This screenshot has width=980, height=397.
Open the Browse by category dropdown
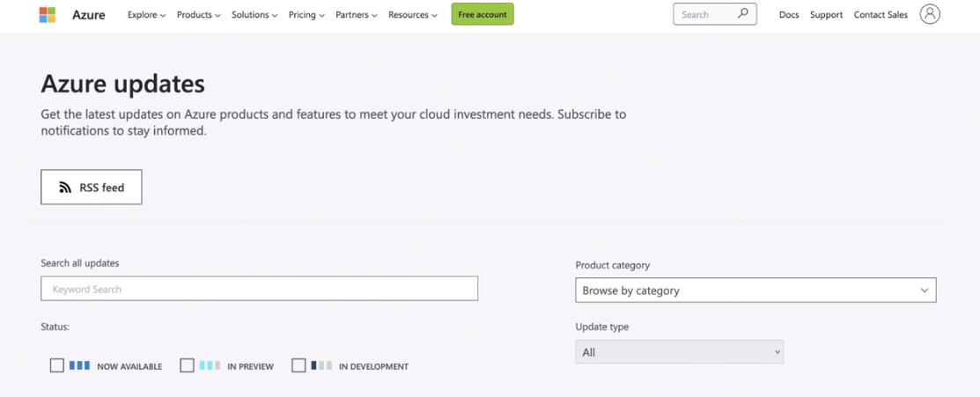[755, 290]
